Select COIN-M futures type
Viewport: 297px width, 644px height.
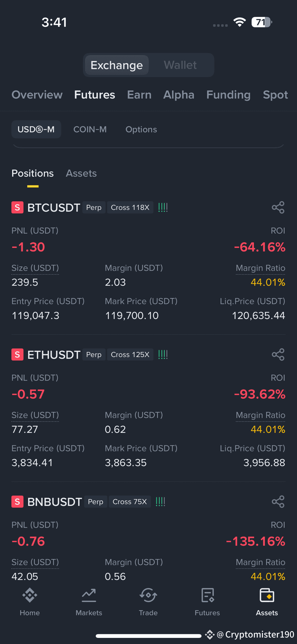[x=90, y=129]
